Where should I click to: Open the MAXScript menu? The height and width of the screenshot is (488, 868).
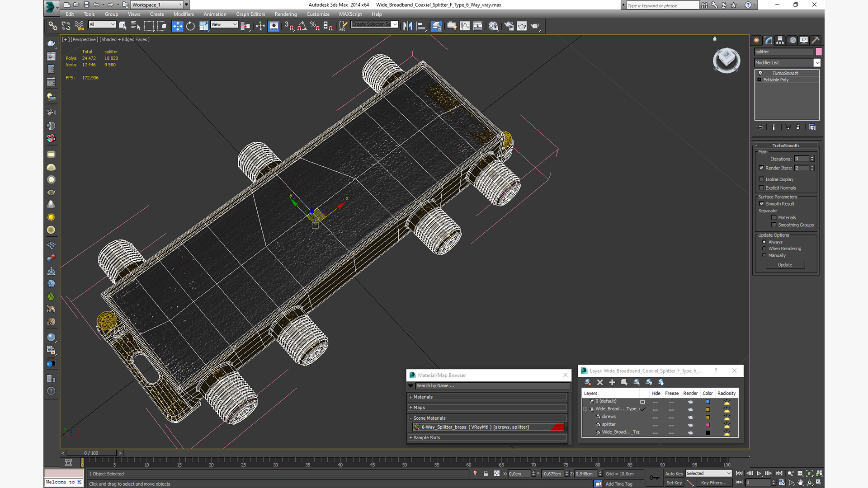350,14
